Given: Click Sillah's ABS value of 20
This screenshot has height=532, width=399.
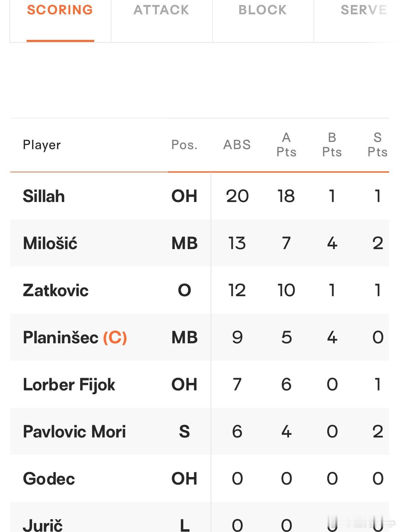Looking at the screenshot, I should tap(237, 196).
